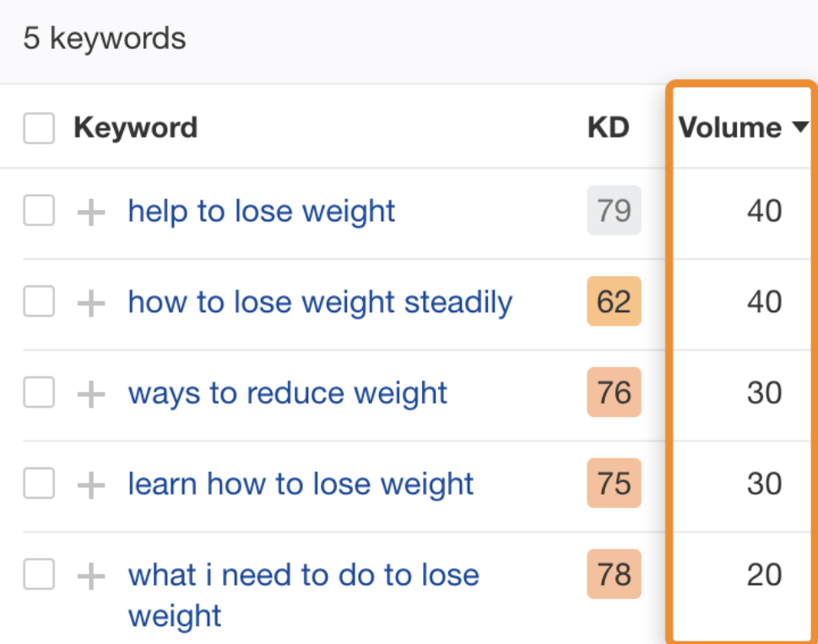
Task: Click the orange KD 62 badge
Action: pos(614,301)
